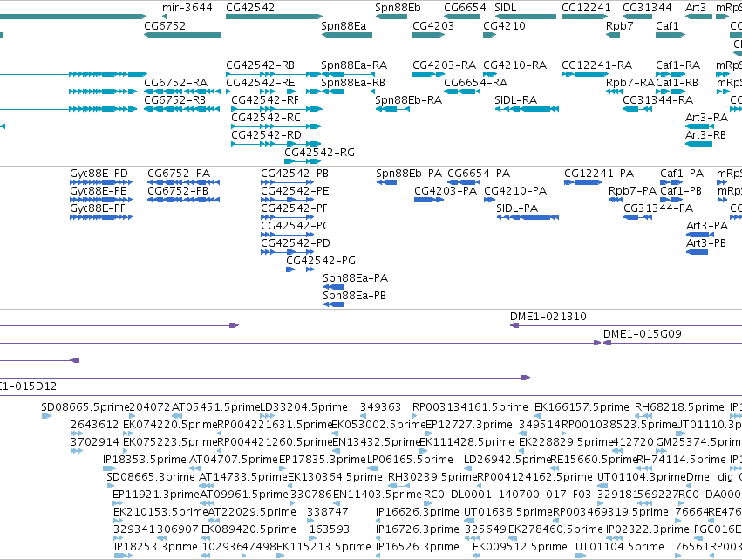
Task: Select the DME1-015G09 clone label
Action: [x=642, y=334]
